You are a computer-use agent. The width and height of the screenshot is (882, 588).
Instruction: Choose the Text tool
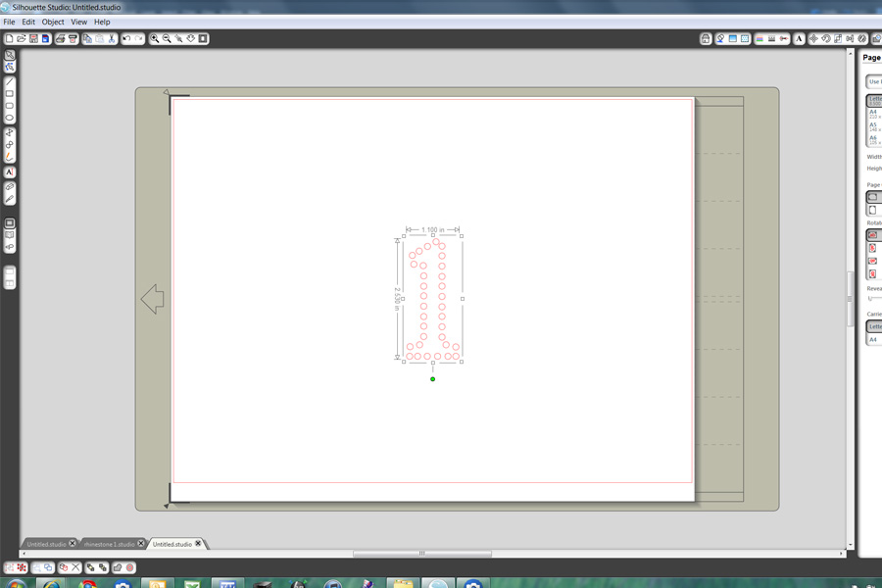(x=10, y=172)
